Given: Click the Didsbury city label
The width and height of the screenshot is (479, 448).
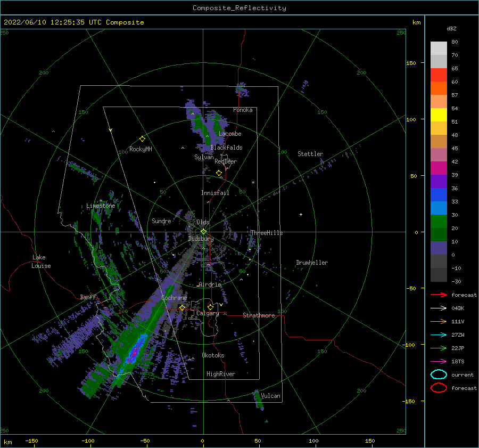Looking at the screenshot, I should 201,239.
